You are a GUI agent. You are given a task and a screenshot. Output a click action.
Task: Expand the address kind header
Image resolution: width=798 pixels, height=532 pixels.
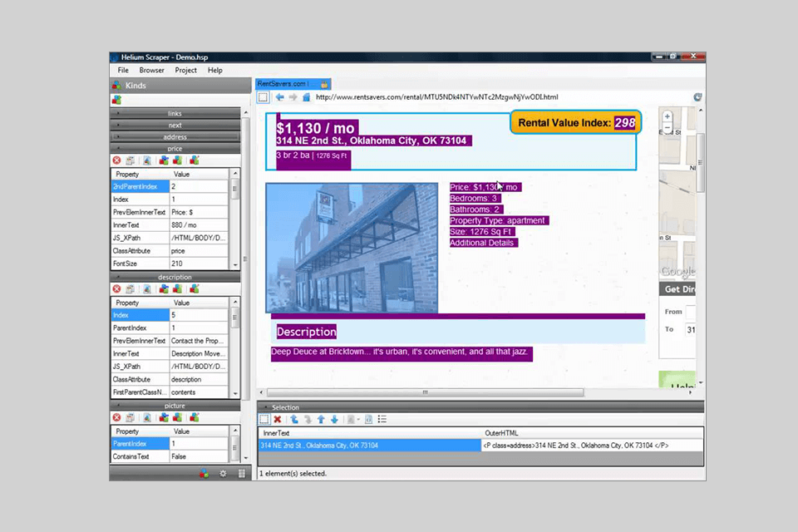(175, 136)
